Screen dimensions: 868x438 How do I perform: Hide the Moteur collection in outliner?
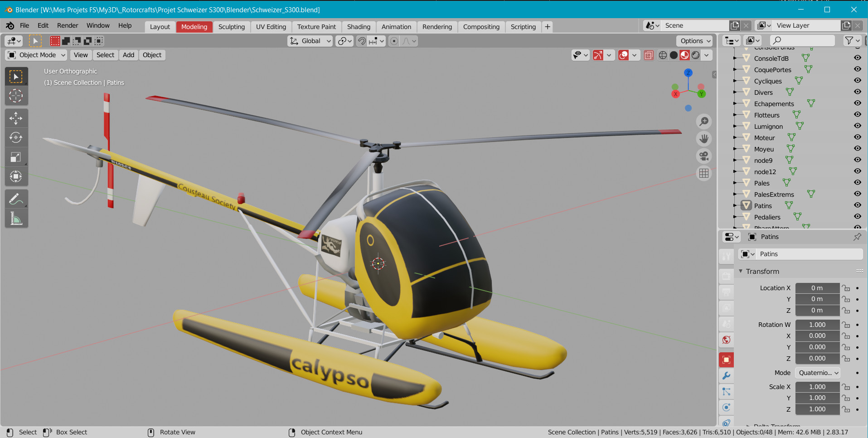click(x=858, y=137)
